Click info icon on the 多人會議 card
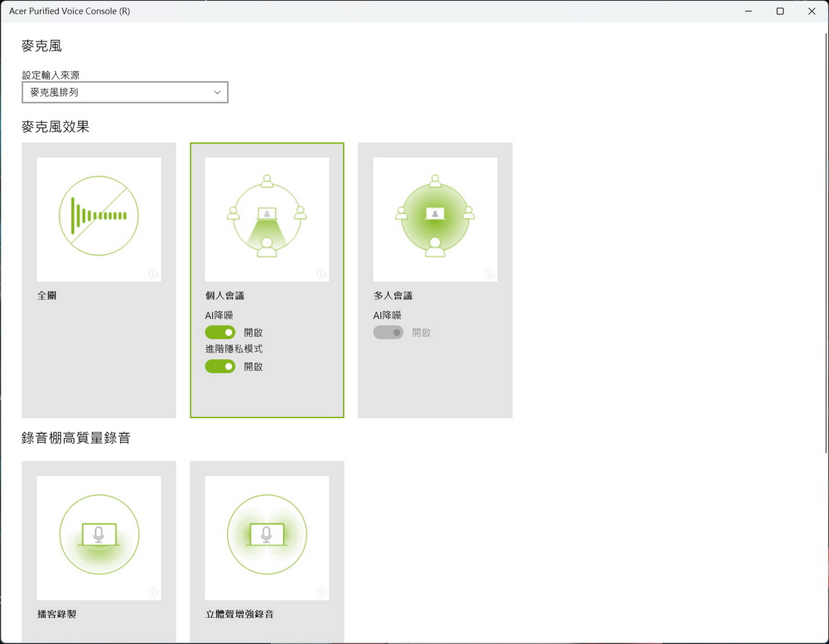The image size is (829, 644). point(489,274)
